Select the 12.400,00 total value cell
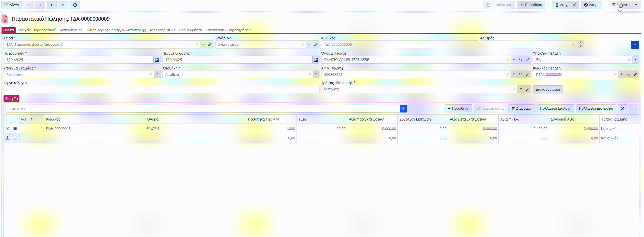Image resolution: width=644 pixels, height=237 pixels. tap(574, 129)
